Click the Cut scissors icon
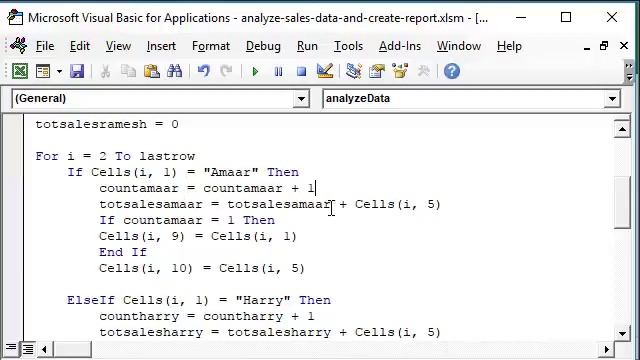The height and width of the screenshot is (360, 640). tap(105, 71)
